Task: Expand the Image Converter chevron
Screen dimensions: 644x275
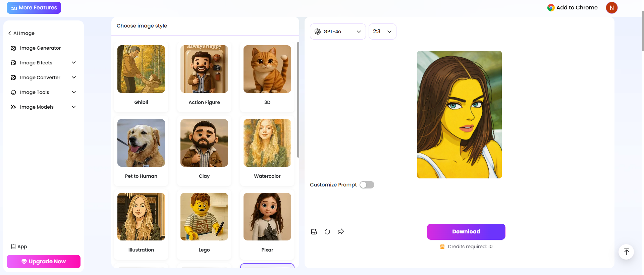Action: (74, 77)
